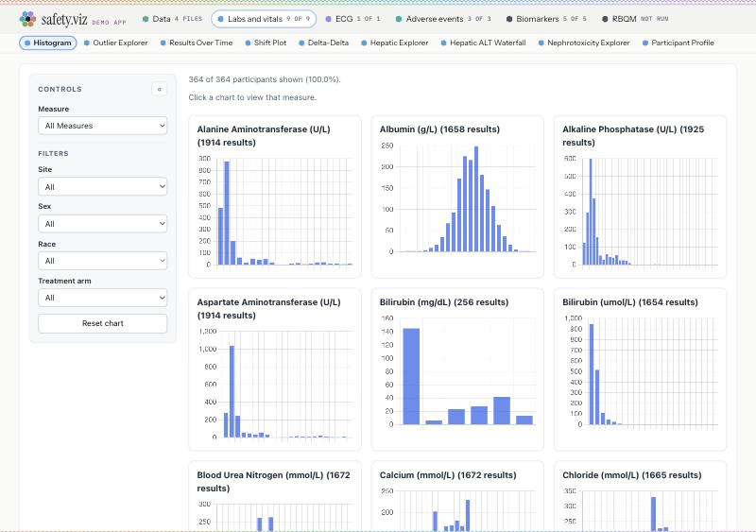View the Bilirubin (umol/L) histogram
This screenshot has width=756, height=532.
(x=641, y=369)
